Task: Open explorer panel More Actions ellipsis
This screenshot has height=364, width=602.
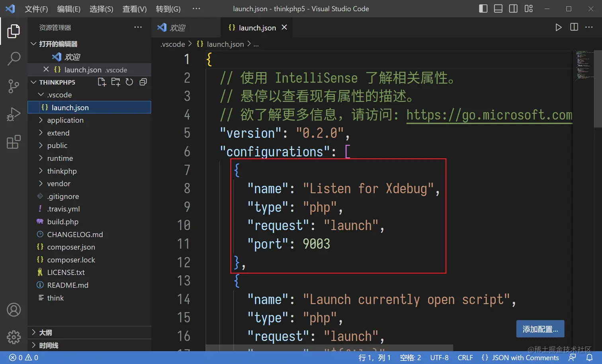Action: [138, 27]
